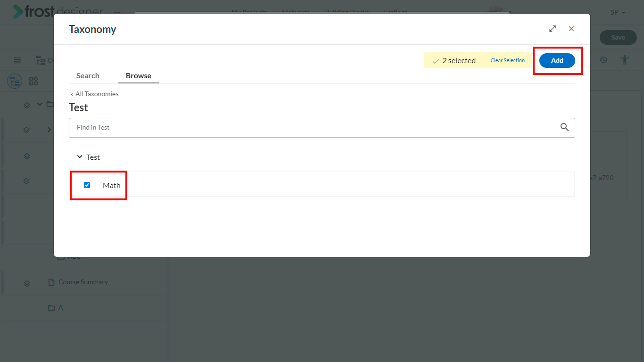
Task: Select folder A in the tree
Action: pos(60,307)
